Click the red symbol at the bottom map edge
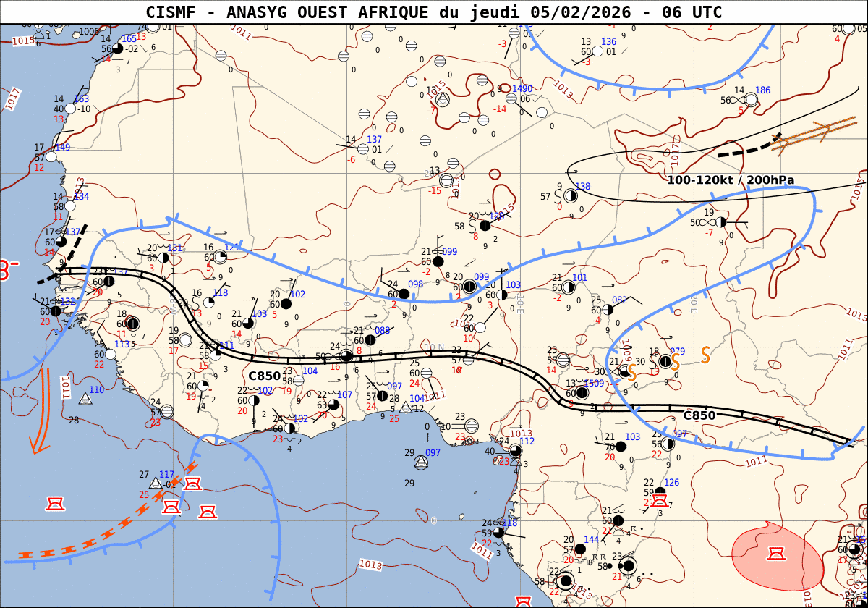The image size is (868, 608). pos(523,602)
